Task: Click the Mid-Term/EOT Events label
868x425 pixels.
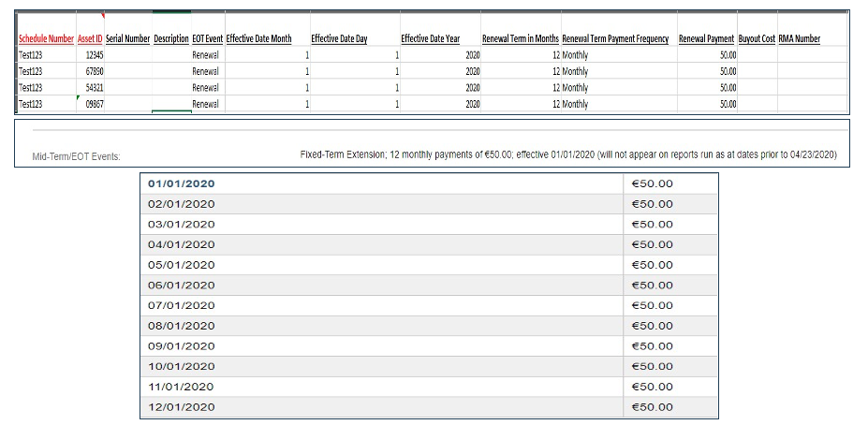Action: coord(77,157)
